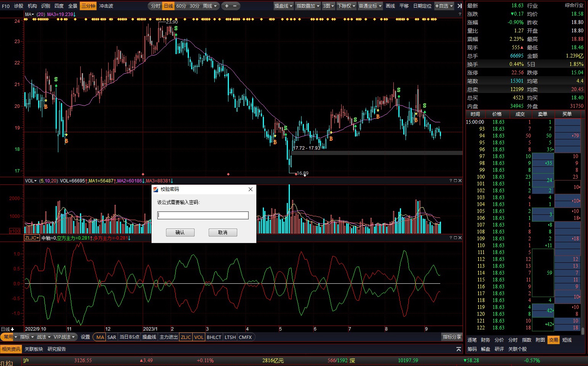This screenshot has height=366, width=588.
Task: Maximize the ZLJC indicator panel
Action: pos(455,238)
